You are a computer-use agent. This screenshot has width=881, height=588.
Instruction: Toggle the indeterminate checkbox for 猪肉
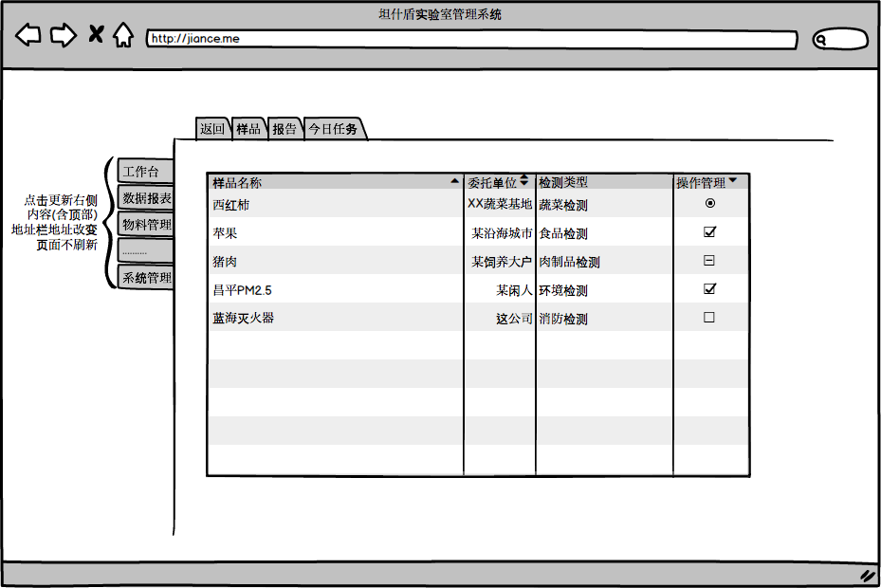[x=709, y=261]
